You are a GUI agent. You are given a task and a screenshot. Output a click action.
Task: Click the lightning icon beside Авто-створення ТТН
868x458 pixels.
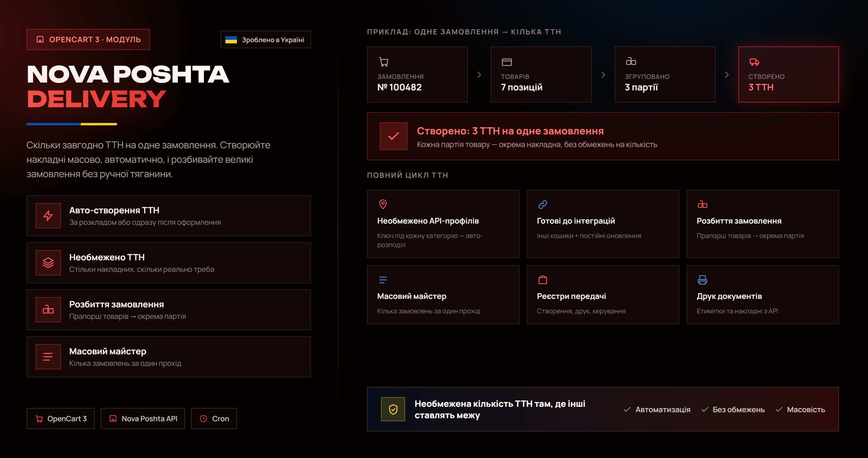48,215
